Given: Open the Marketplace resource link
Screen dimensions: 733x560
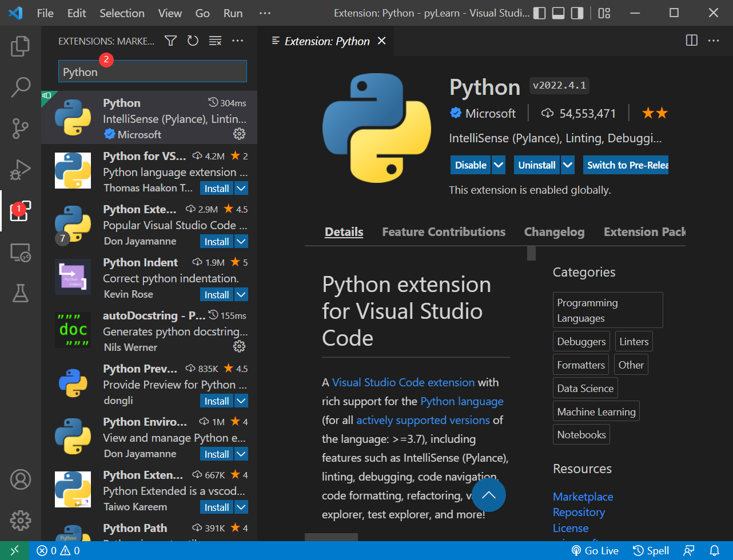Looking at the screenshot, I should [x=583, y=497].
